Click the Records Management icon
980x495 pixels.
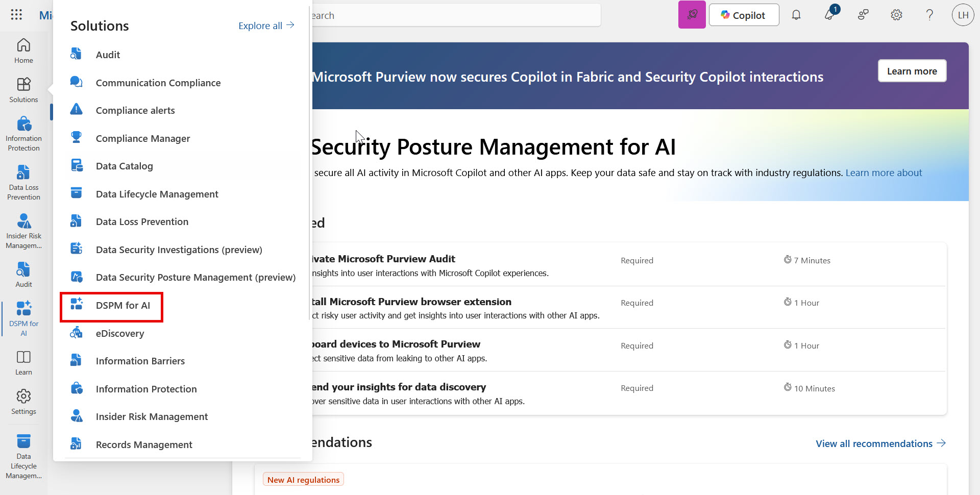click(76, 444)
